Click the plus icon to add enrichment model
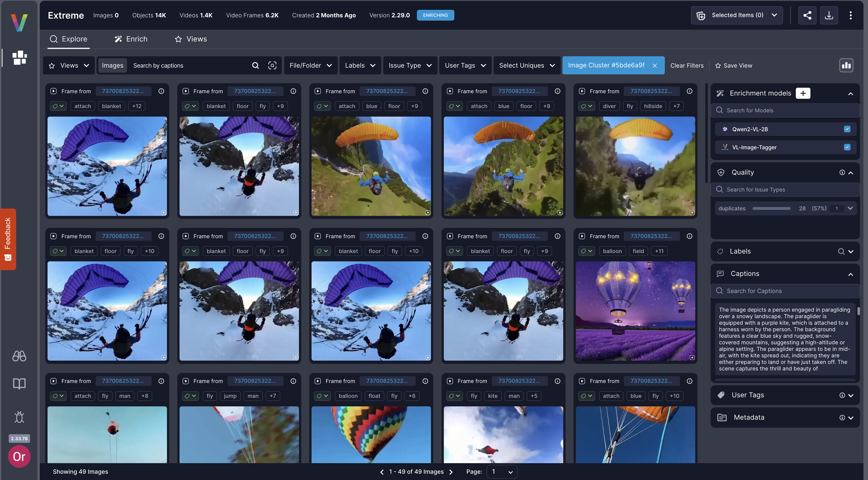Screen dimensions: 868x480 click(x=803, y=93)
